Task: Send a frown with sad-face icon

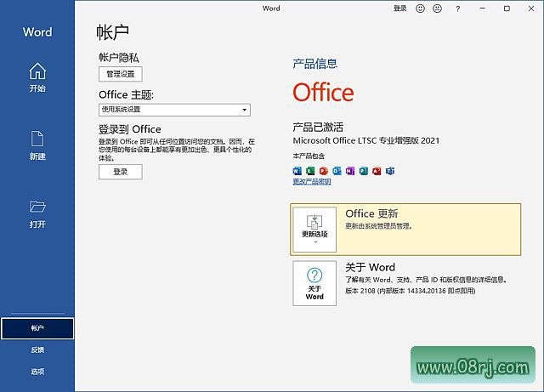Action: pyautogui.click(x=438, y=9)
